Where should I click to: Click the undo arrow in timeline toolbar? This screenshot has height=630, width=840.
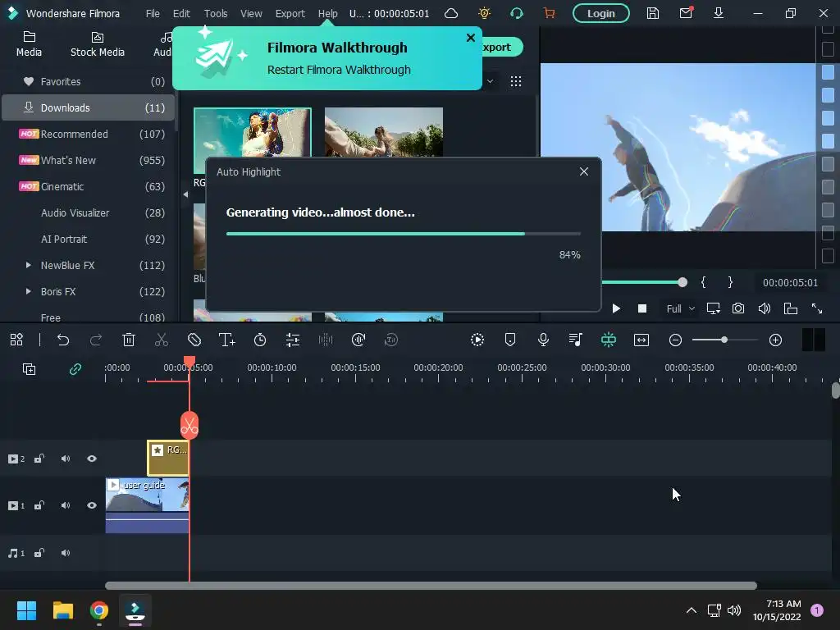pos(63,340)
